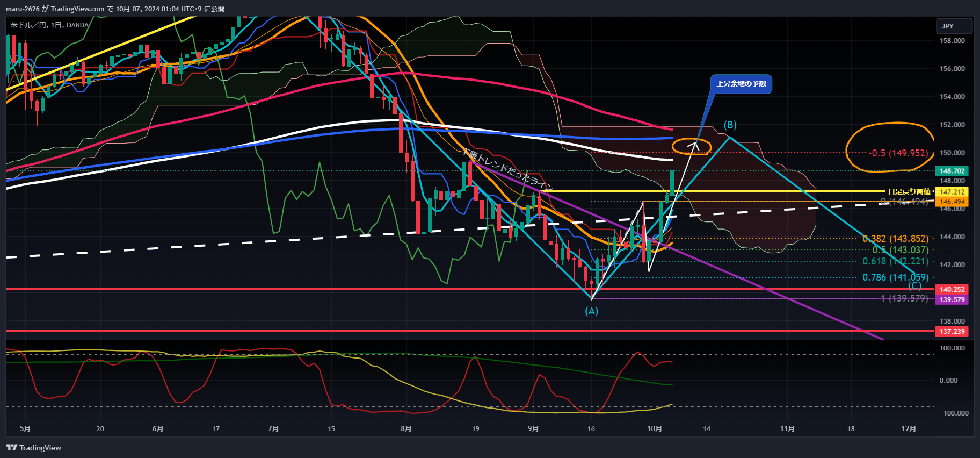Select the 12月 date on time axis
The image size is (980, 458).
point(909,428)
